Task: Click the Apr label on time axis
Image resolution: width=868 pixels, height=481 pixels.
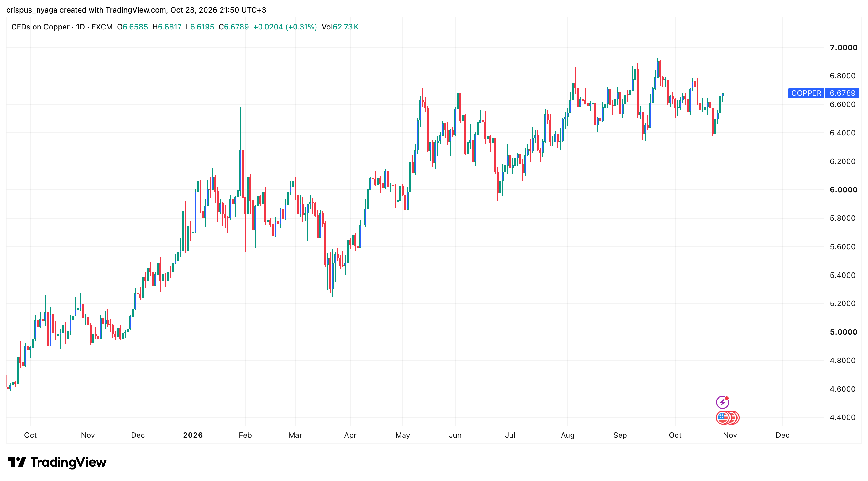Action: pos(350,435)
